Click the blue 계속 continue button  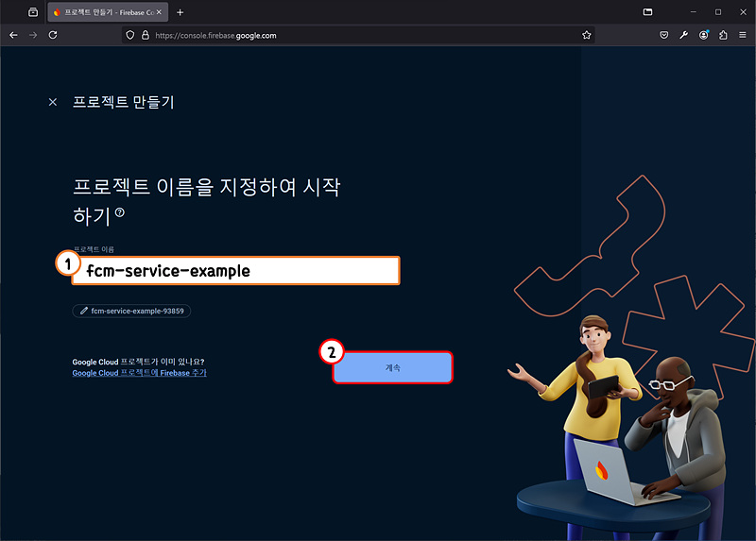pos(392,367)
